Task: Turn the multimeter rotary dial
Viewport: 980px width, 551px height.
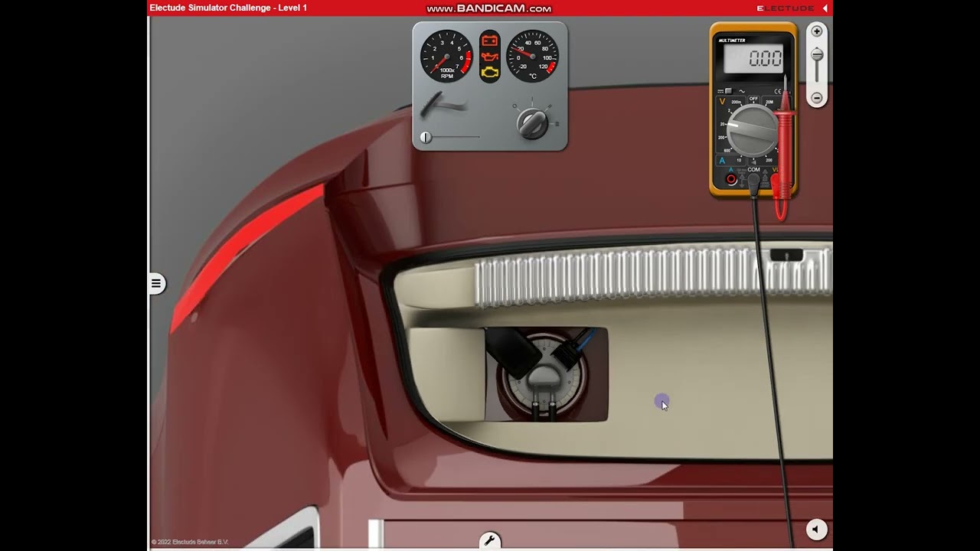Action: point(753,131)
